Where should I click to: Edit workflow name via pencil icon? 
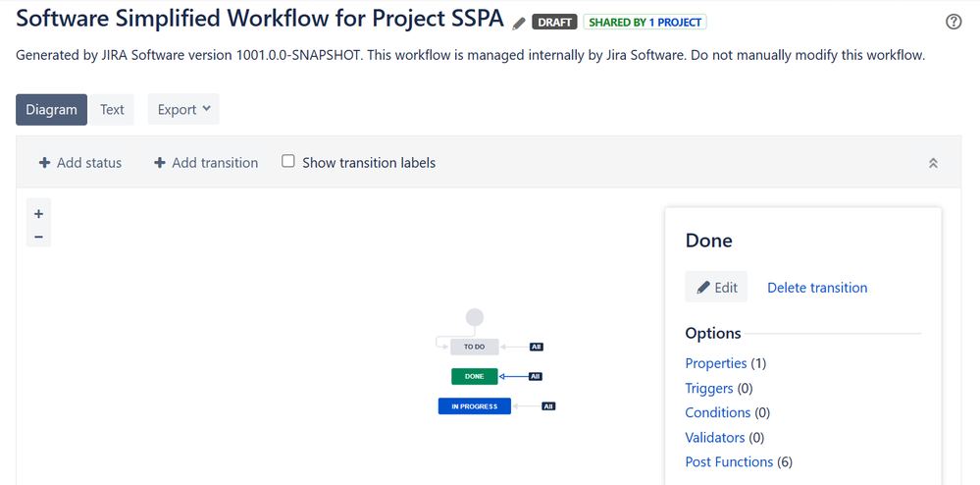click(518, 24)
